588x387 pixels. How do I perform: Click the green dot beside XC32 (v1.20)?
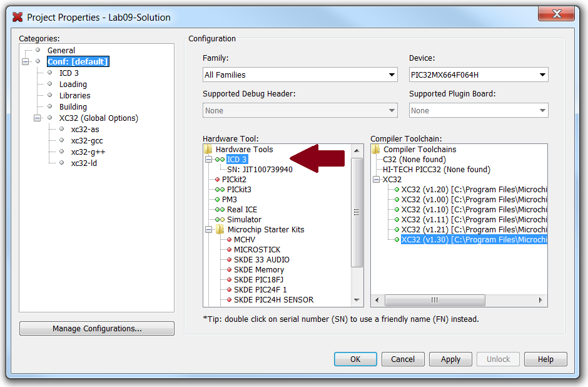[397, 190]
